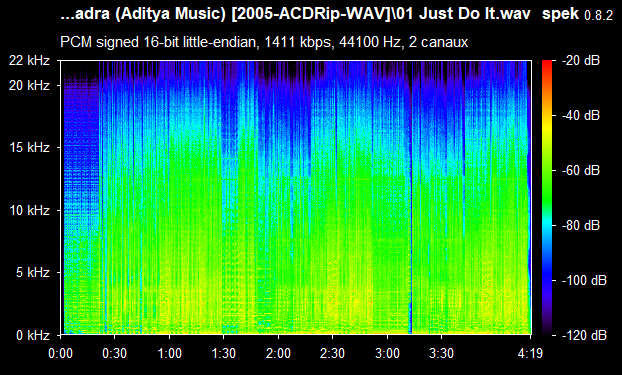Click the 1:30 time marker
Image resolution: width=622 pixels, height=375 pixels.
(x=224, y=353)
